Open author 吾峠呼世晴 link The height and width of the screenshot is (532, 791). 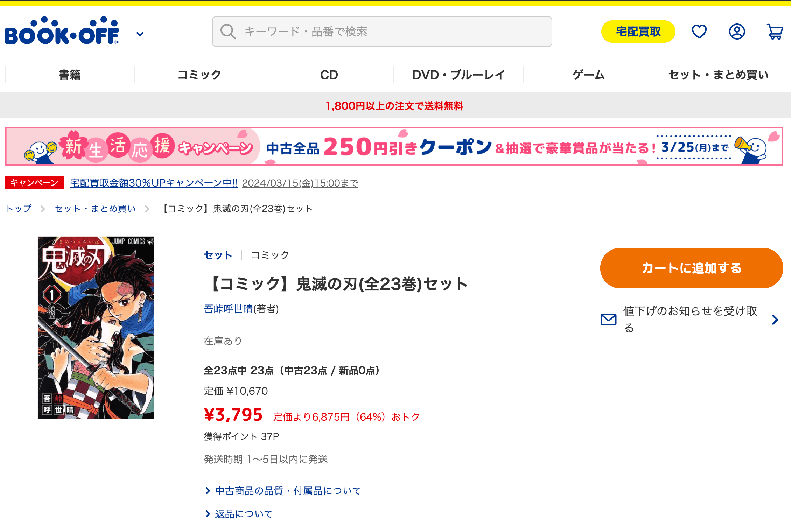coord(228,309)
